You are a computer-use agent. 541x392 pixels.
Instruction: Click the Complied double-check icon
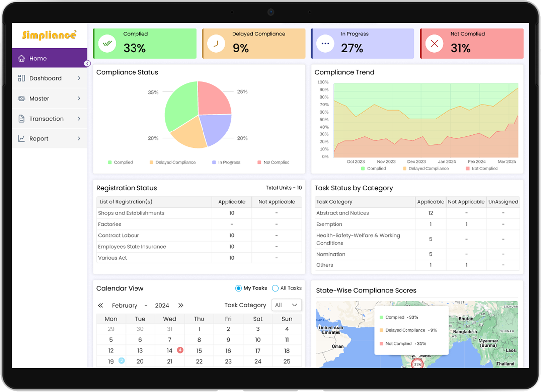[x=107, y=44]
